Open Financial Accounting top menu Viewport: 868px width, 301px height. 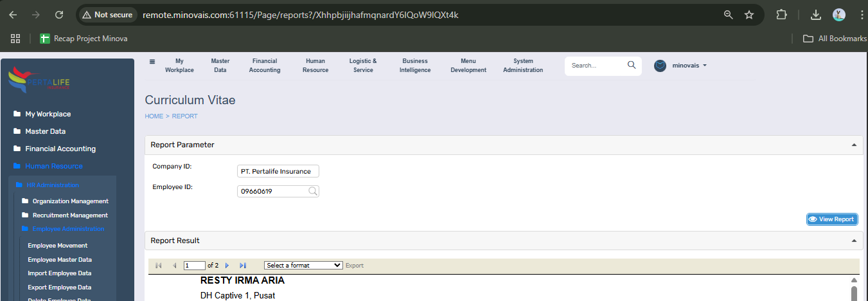tap(265, 66)
